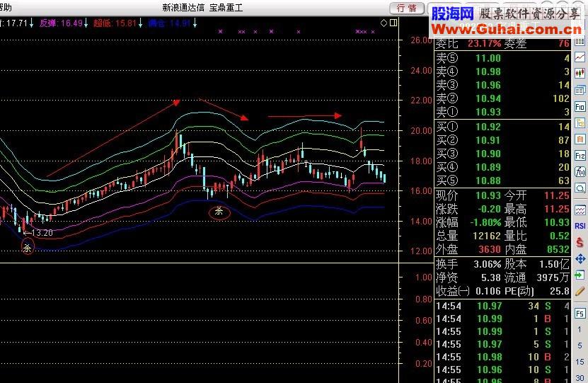The image size is (588, 383).
Task: Click the 股本 value 1.50亿
Action: point(554,265)
